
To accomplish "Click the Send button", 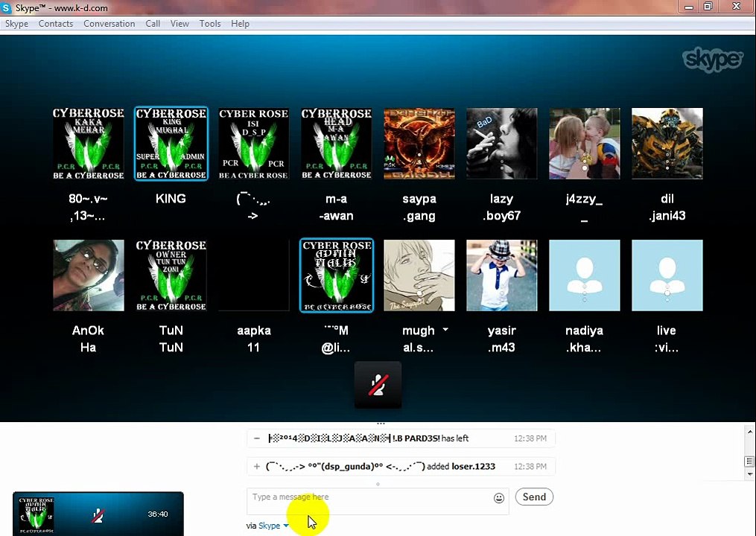I will pyautogui.click(x=534, y=497).
